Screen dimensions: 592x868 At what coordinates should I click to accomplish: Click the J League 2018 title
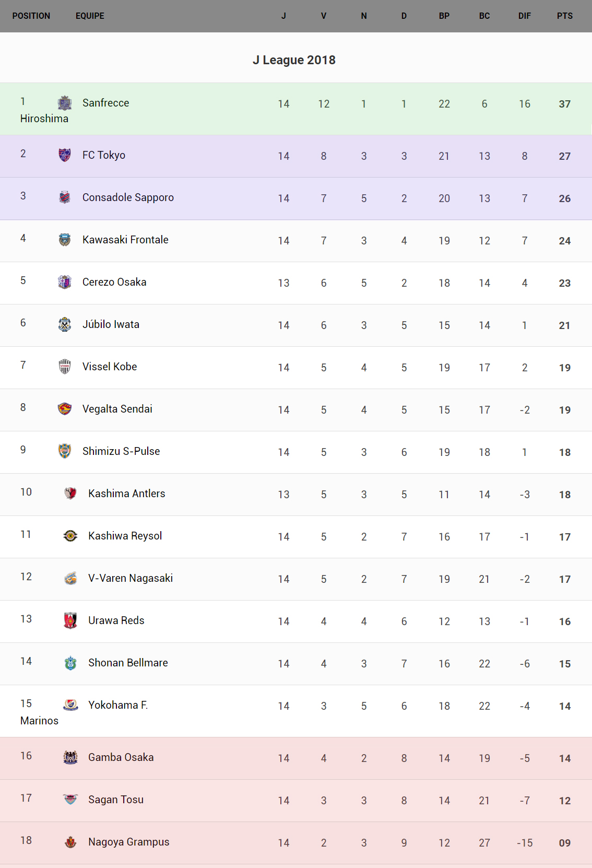[294, 60]
